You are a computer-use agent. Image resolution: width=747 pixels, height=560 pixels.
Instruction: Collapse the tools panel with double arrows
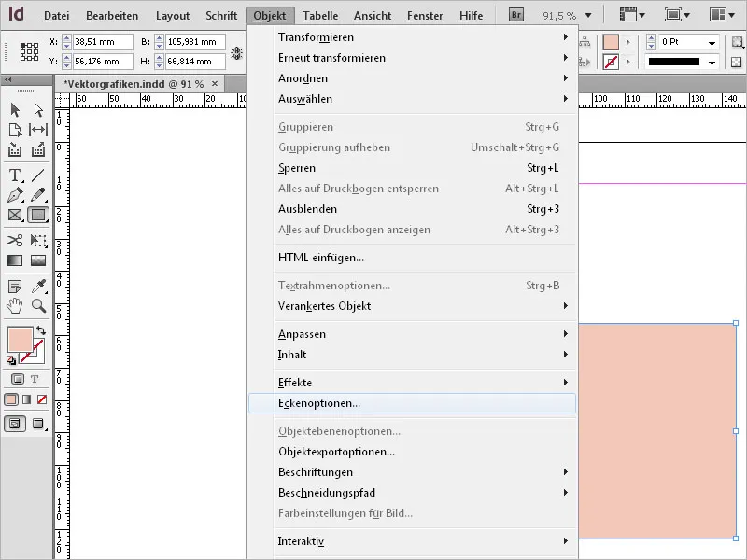[x=8, y=80]
